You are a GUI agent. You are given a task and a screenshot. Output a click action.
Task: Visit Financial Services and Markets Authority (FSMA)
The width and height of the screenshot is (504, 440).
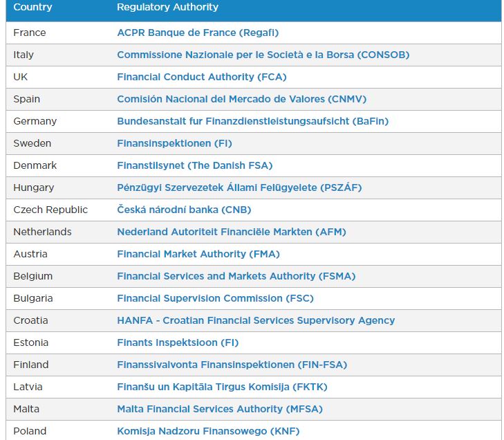point(236,276)
